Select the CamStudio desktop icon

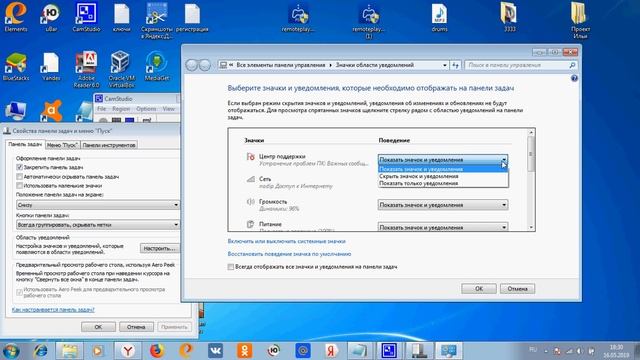(x=86, y=17)
